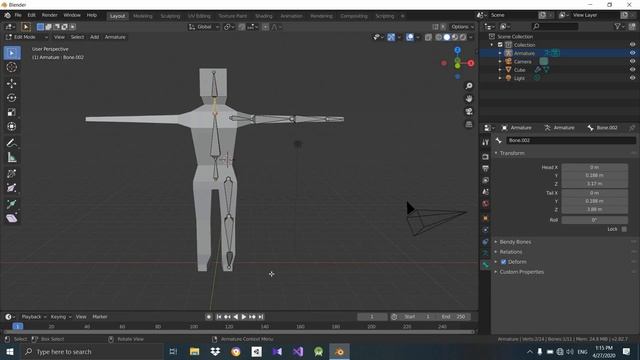Select the Scale tool
This screenshot has width=640, height=360.
click(x=11, y=112)
